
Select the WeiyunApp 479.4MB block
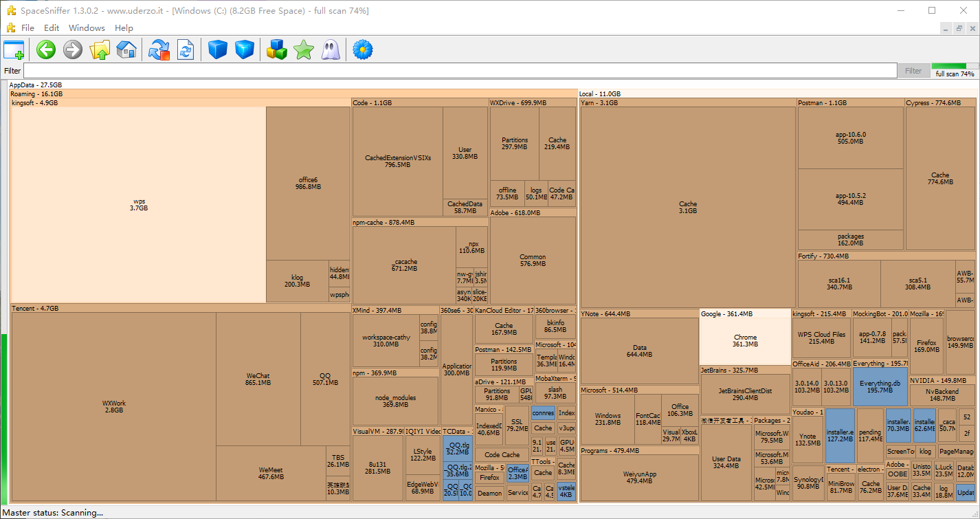point(640,477)
